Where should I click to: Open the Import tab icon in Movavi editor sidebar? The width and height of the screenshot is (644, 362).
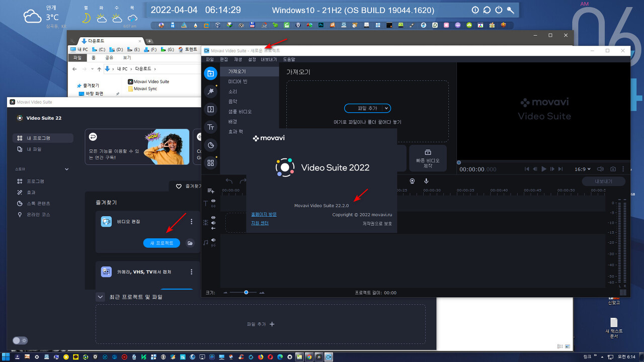coord(211,73)
